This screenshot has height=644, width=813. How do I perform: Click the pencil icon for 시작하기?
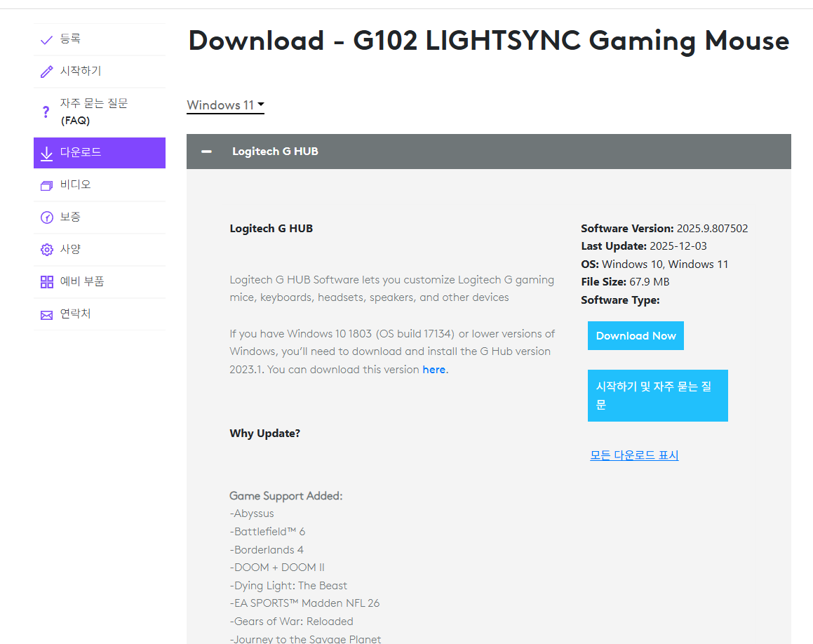tap(47, 72)
